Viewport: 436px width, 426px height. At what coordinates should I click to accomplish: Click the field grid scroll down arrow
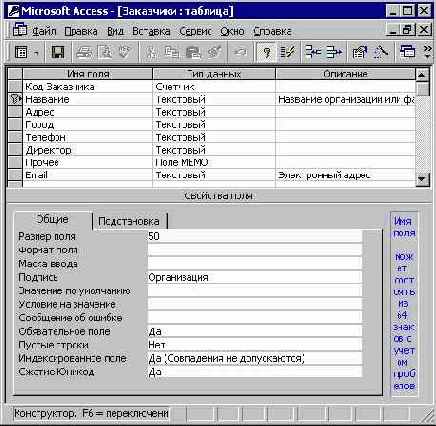(422, 179)
